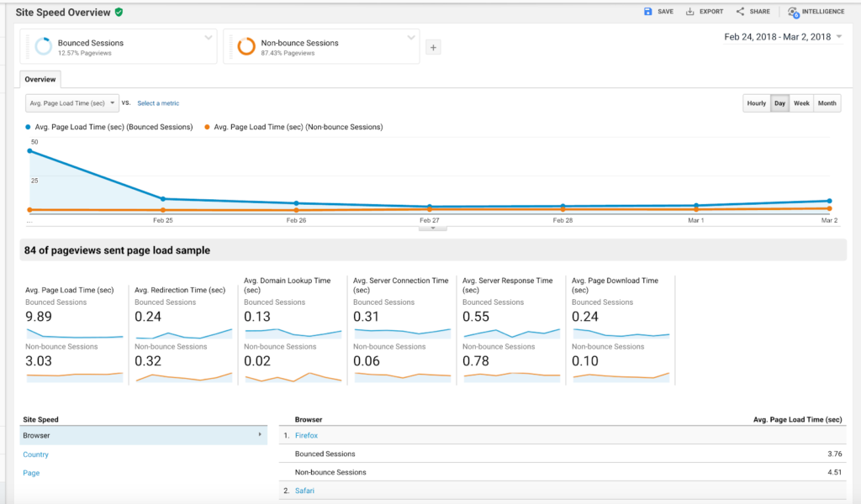Expand the Bounced Sessions segment options chevron
The width and height of the screenshot is (861, 504).
point(209,37)
